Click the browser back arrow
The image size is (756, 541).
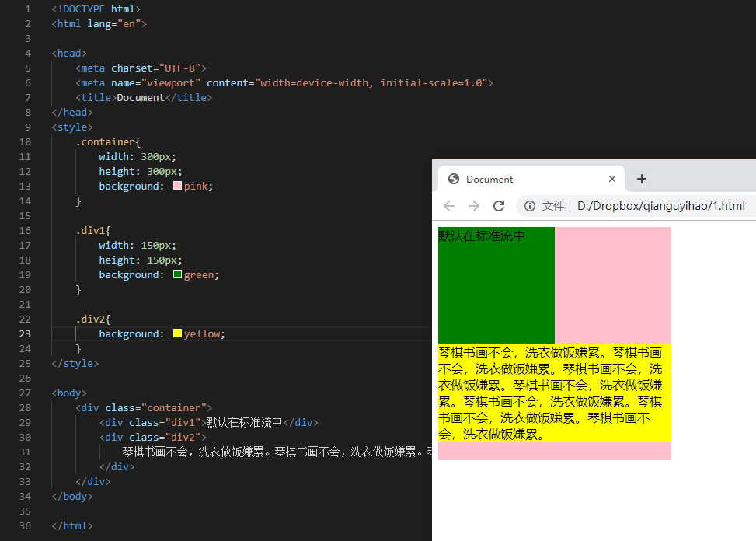(449, 206)
